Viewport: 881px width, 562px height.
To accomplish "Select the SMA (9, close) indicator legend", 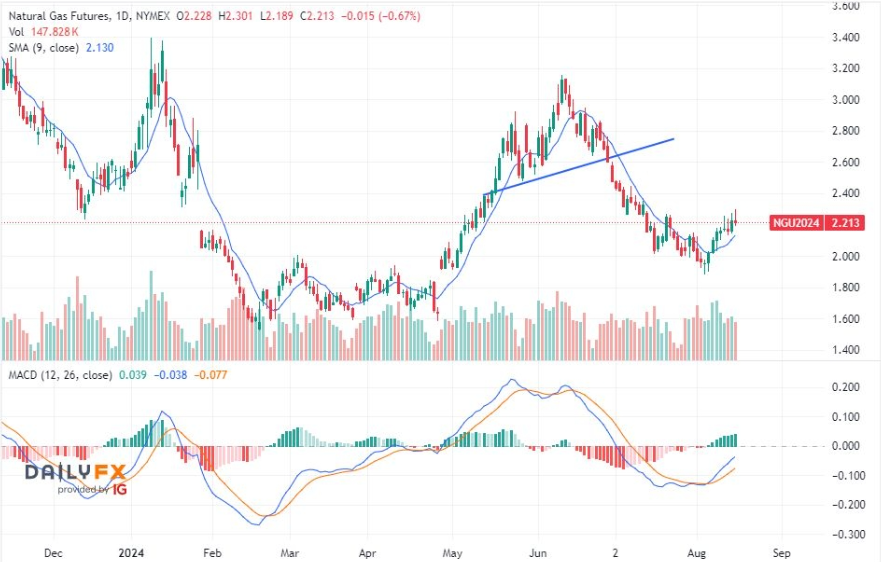I will click(43, 48).
